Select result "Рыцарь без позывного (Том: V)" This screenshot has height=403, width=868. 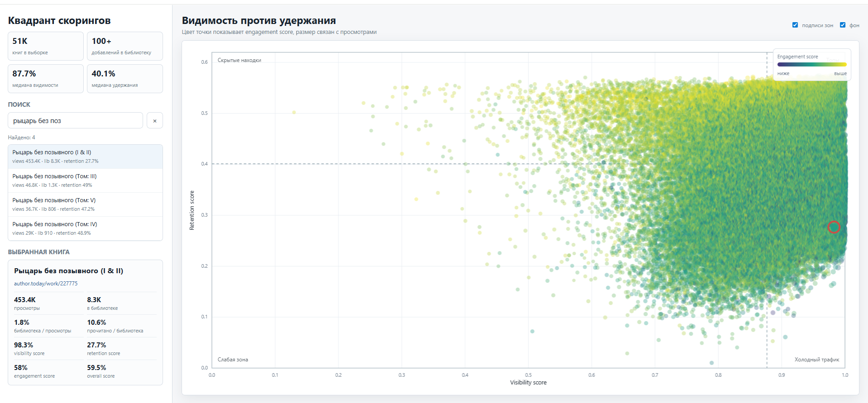(x=85, y=204)
